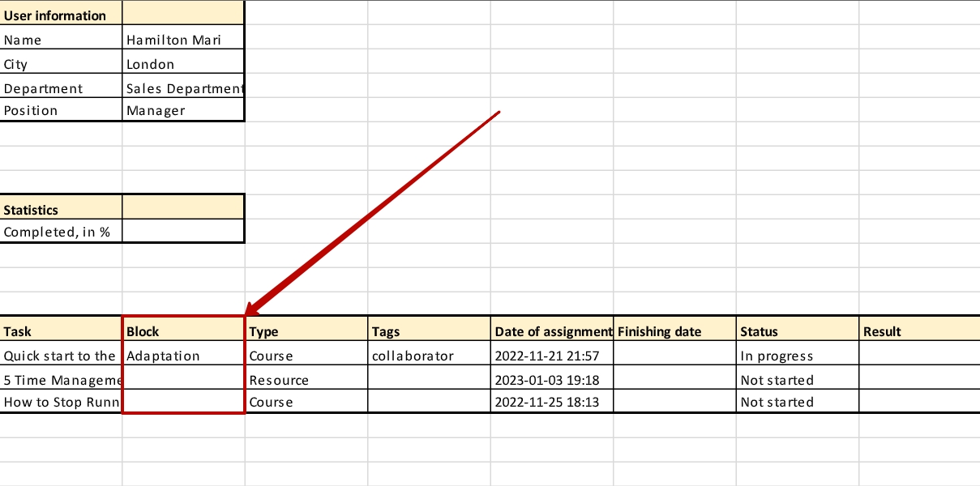Click the "Completed, in %" cell
The width and height of the screenshot is (980, 486).
[61, 232]
